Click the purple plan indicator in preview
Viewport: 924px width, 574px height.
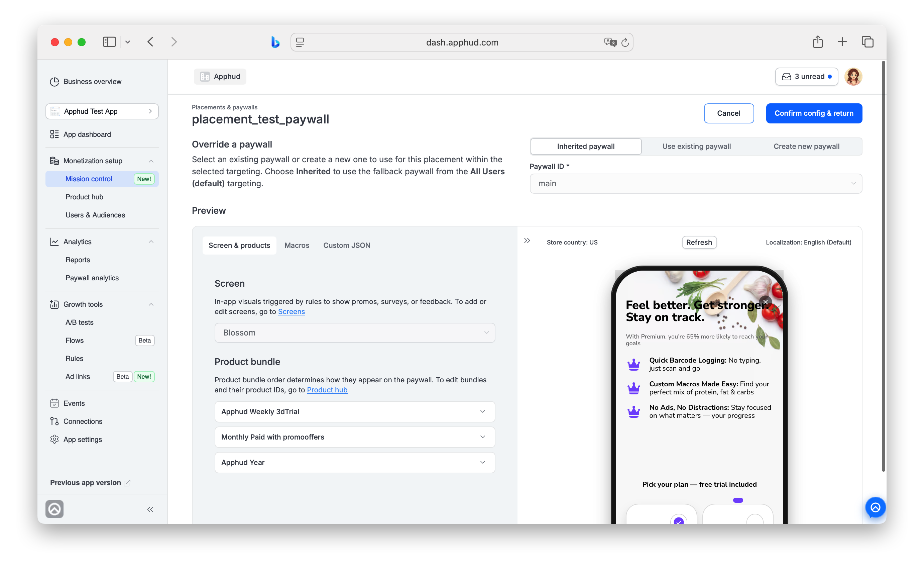(738, 500)
